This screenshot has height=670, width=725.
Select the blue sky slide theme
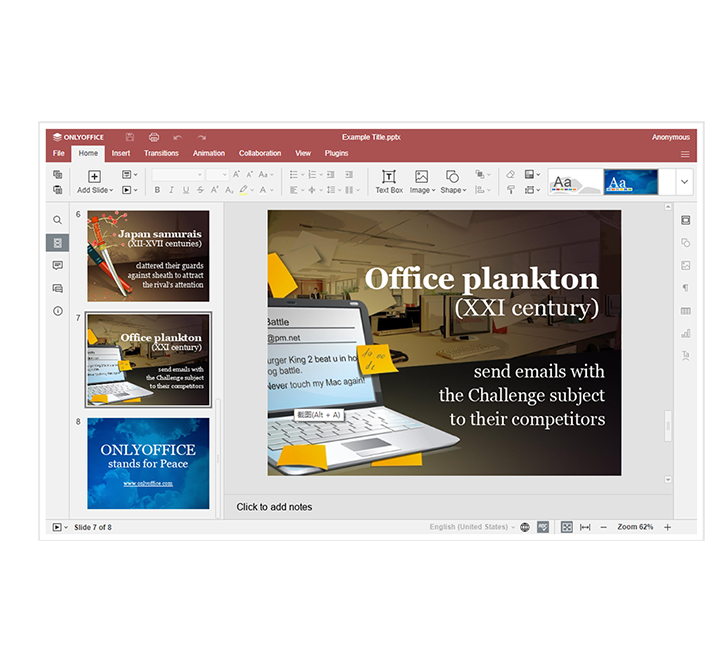[x=630, y=182]
